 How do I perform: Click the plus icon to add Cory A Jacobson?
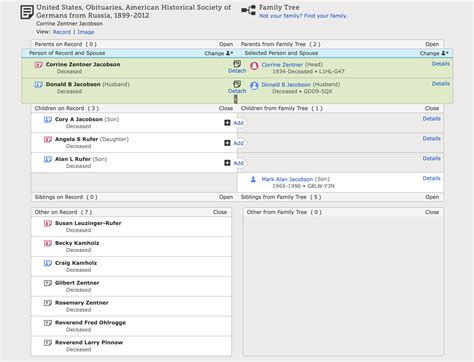[227, 123]
